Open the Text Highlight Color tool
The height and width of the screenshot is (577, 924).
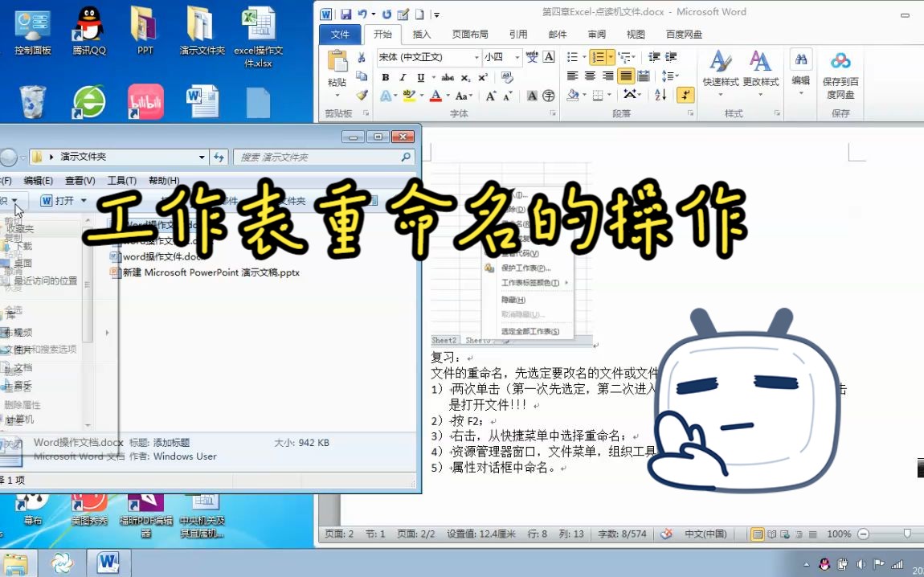(x=408, y=96)
